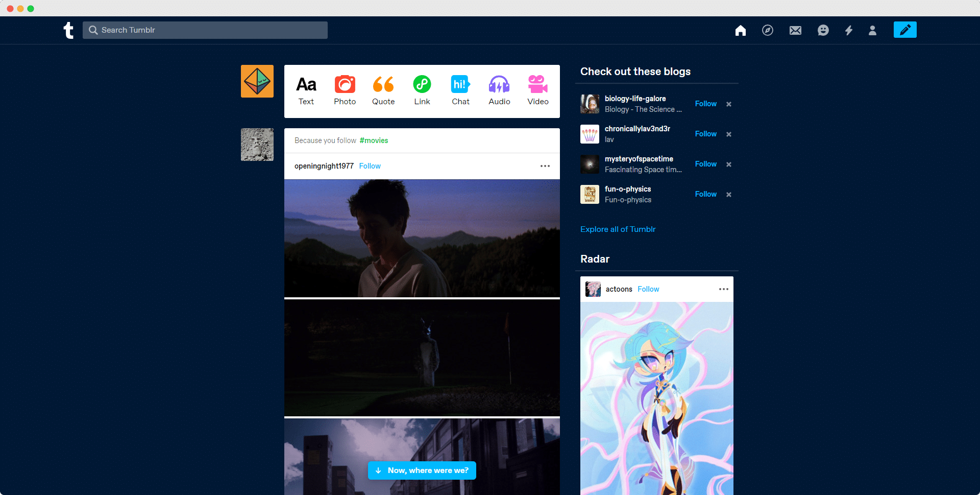This screenshot has width=980, height=495.
Task: Dismiss the chronicallylav3nd3r recommendation
Action: [x=729, y=134]
